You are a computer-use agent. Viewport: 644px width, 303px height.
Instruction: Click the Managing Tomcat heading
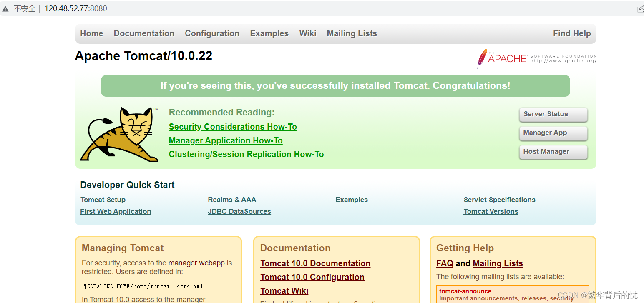(x=123, y=248)
